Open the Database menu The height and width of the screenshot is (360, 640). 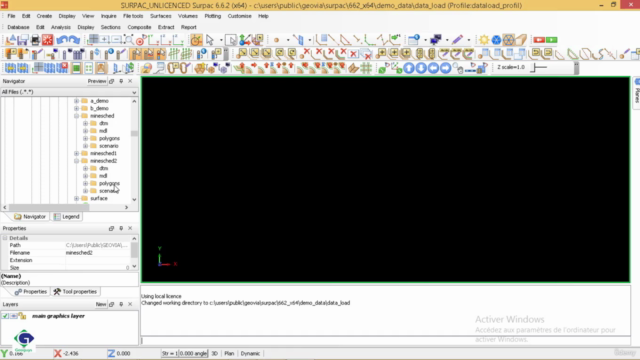[18, 27]
